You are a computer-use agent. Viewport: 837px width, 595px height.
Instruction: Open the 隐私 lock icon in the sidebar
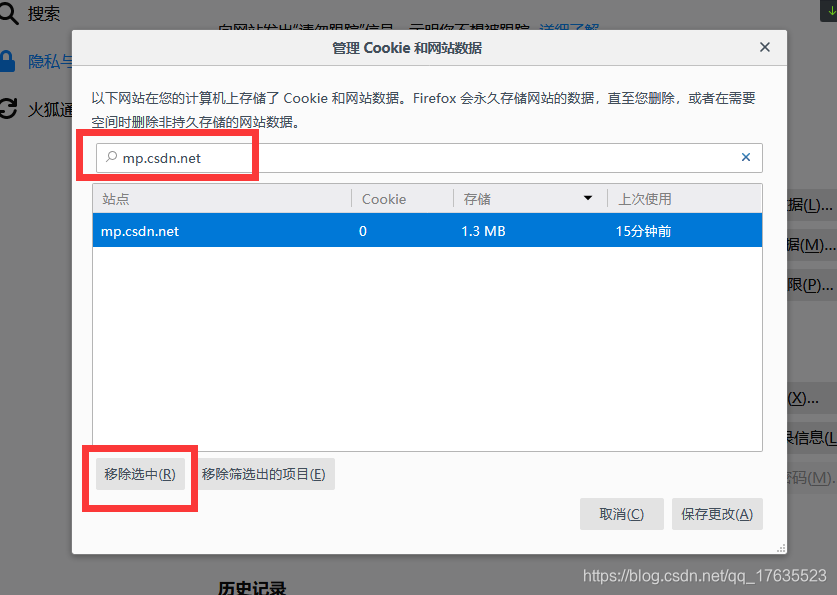[7, 61]
